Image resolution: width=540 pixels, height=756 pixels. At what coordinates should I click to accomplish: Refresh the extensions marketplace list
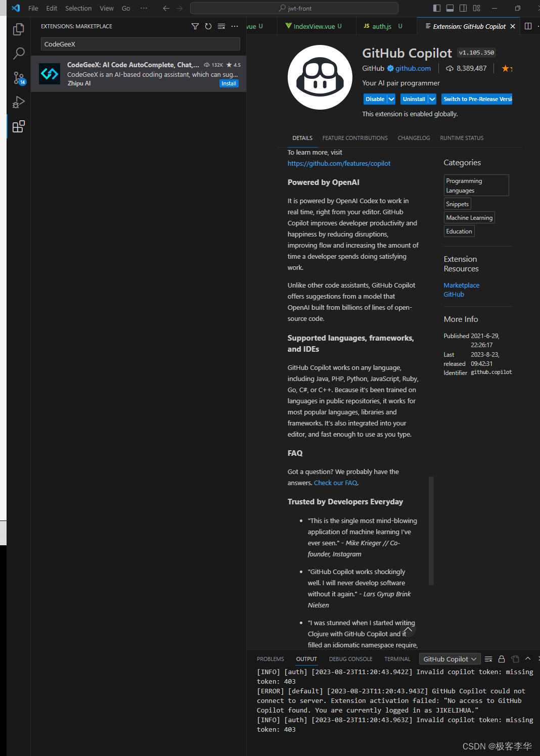pos(208,26)
